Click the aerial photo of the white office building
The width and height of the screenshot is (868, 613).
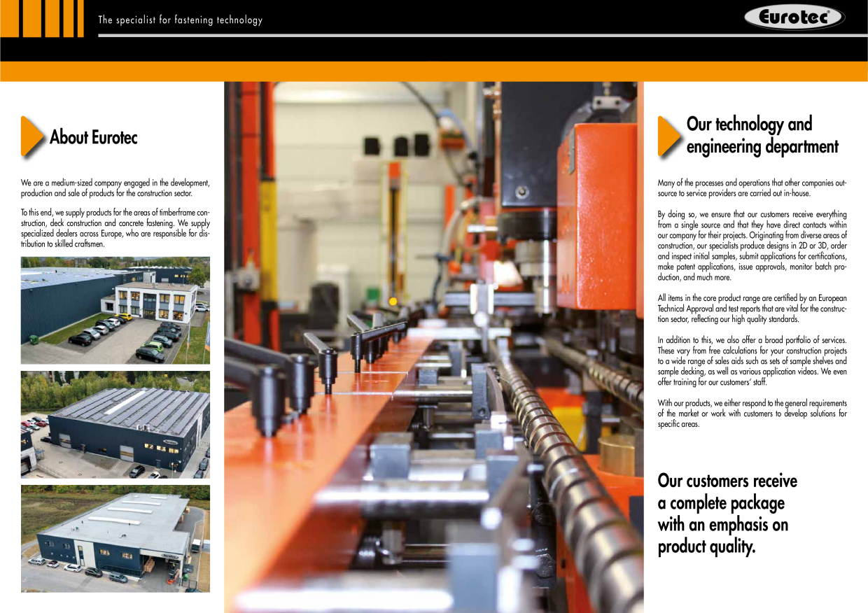(x=115, y=311)
